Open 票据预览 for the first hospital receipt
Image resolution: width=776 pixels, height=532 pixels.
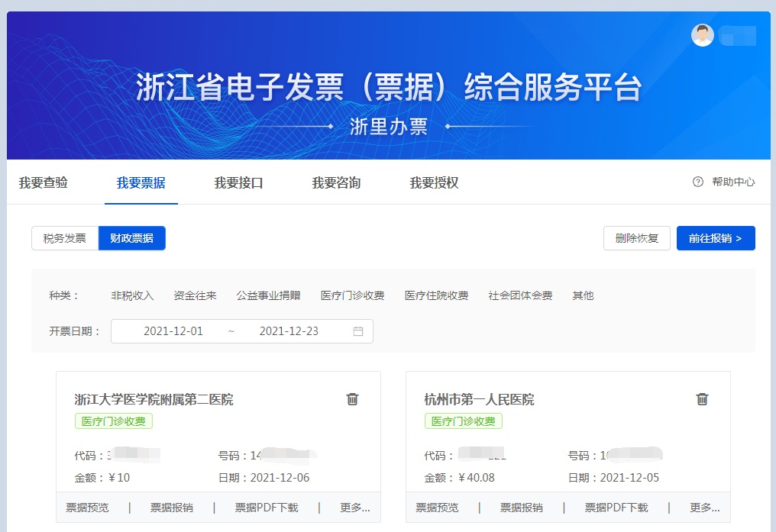click(87, 508)
